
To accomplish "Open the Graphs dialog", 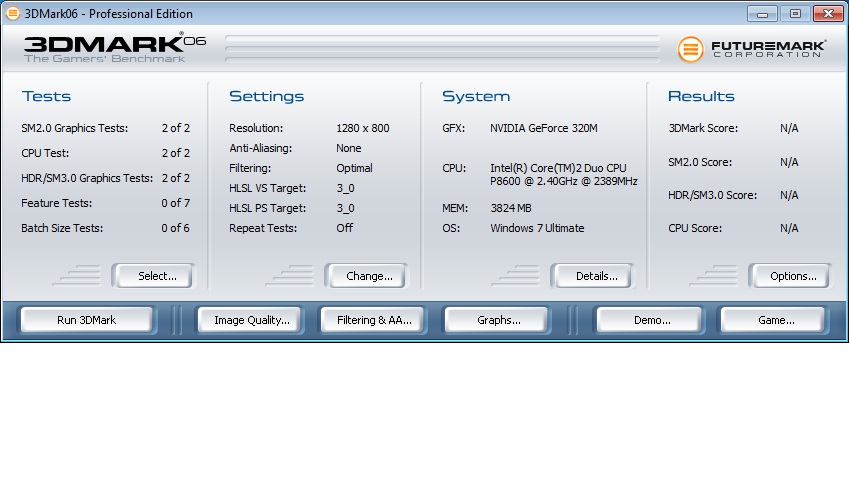I will tap(498, 320).
